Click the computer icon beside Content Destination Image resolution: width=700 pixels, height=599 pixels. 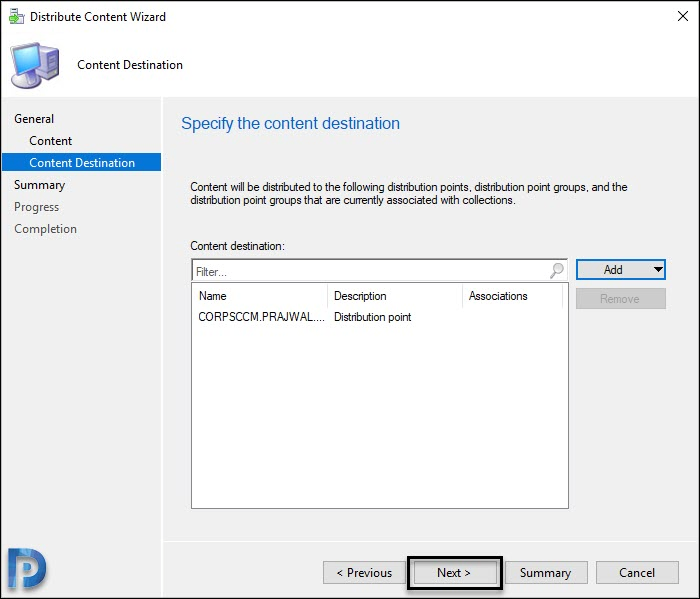pyautogui.click(x=35, y=65)
